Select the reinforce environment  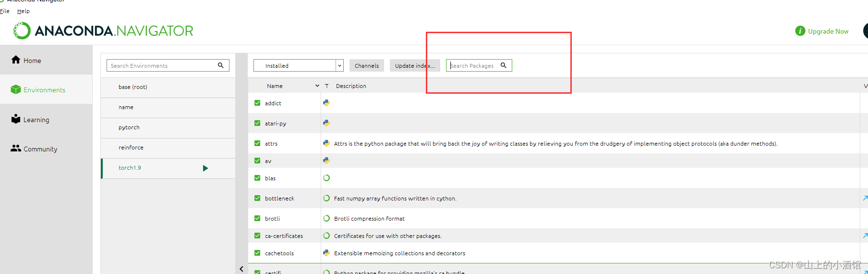[168, 148]
